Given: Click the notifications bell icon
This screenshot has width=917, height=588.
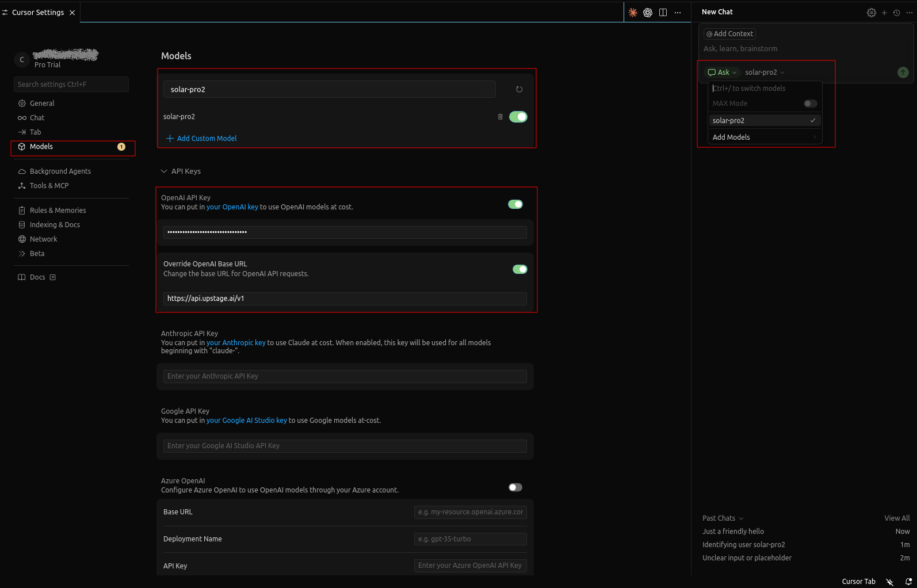Looking at the screenshot, I should (x=908, y=582).
